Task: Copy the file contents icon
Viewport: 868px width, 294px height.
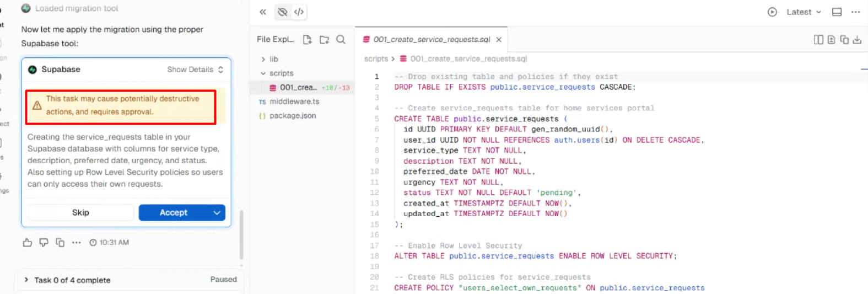Action: click(844, 40)
